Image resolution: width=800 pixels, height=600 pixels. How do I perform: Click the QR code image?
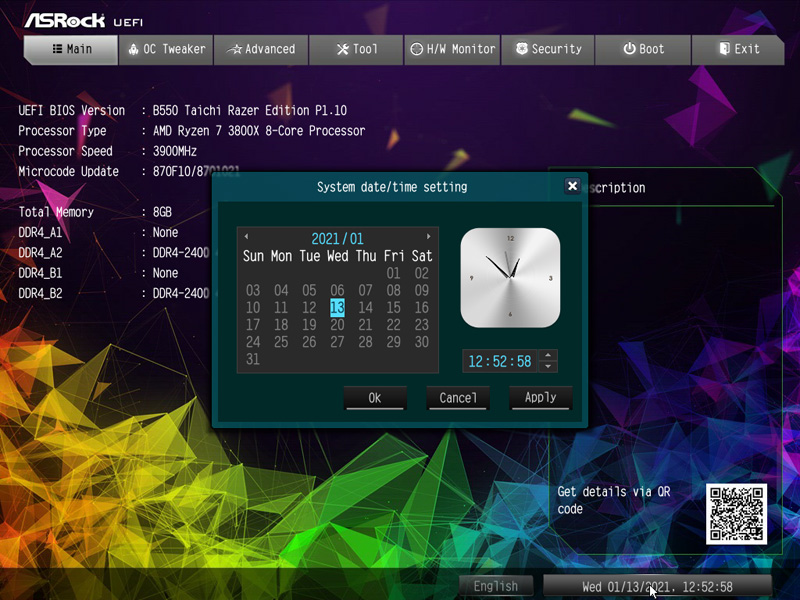736,514
